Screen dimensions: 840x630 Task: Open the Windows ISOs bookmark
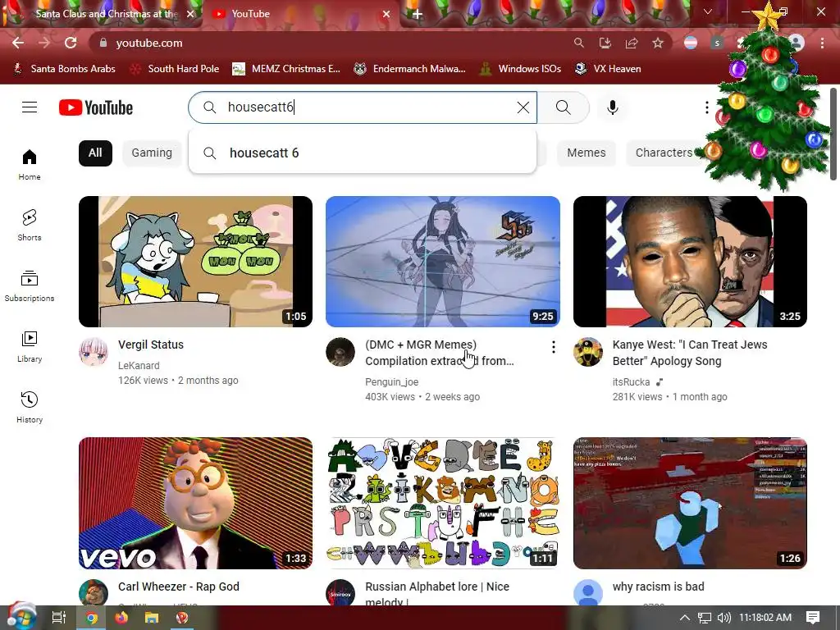(x=520, y=69)
